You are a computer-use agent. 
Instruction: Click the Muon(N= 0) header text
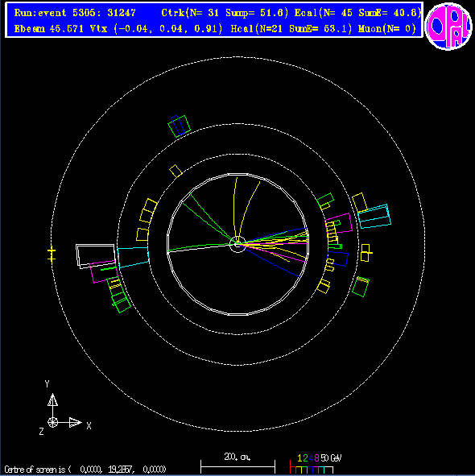point(387,29)
